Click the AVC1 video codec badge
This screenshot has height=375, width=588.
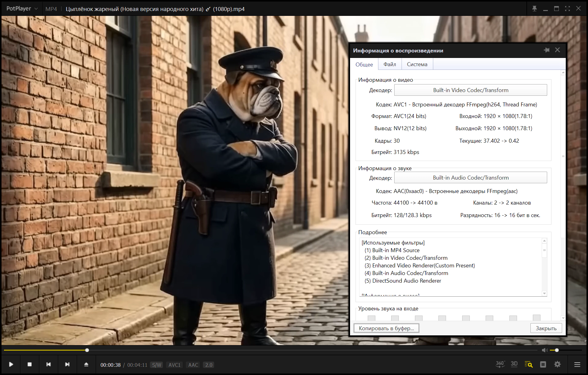[x=175, y=365]
